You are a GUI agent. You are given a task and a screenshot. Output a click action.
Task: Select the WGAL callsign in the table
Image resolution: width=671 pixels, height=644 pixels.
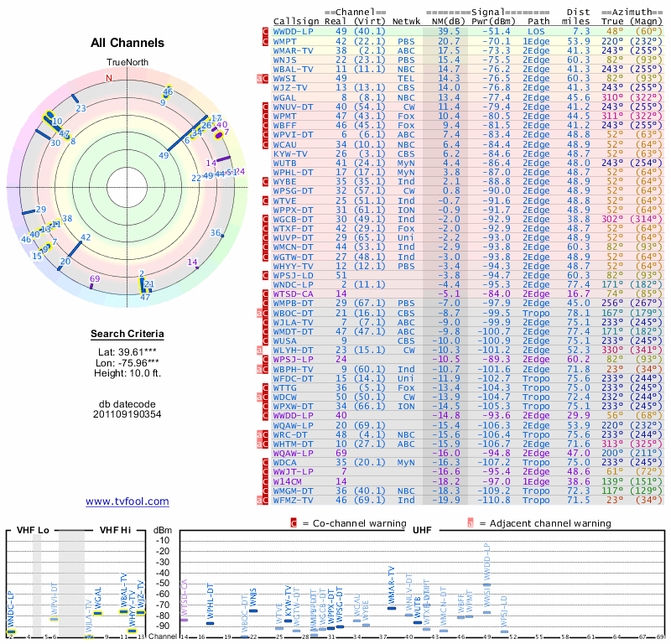click(285, 97)
